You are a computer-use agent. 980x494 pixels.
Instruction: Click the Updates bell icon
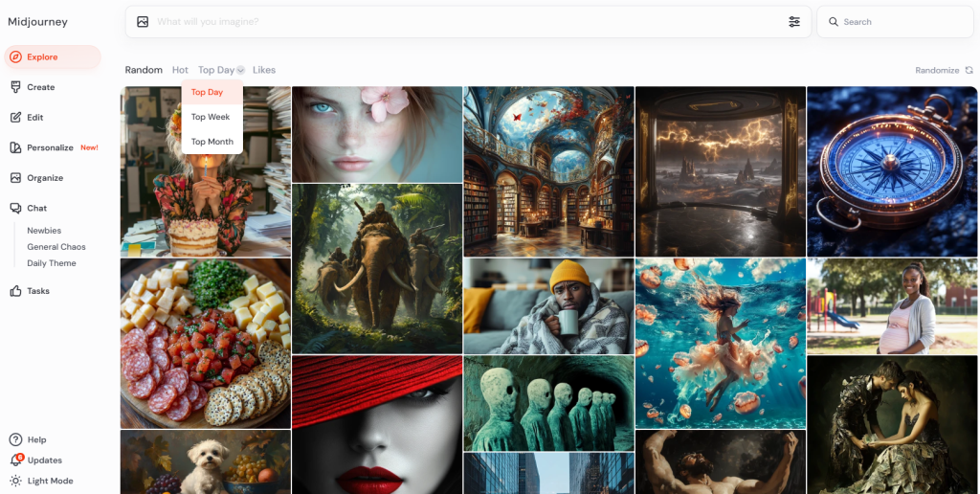click(15, 460)
